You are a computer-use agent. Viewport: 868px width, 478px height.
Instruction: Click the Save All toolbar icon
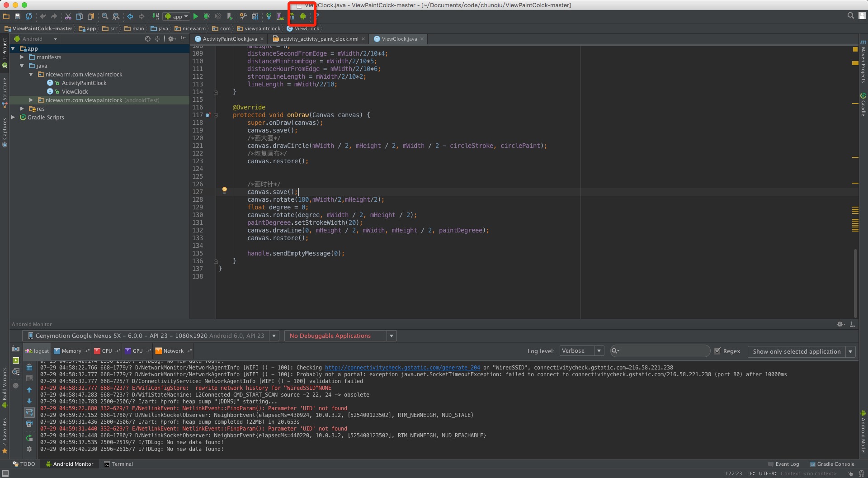point(18,16)
